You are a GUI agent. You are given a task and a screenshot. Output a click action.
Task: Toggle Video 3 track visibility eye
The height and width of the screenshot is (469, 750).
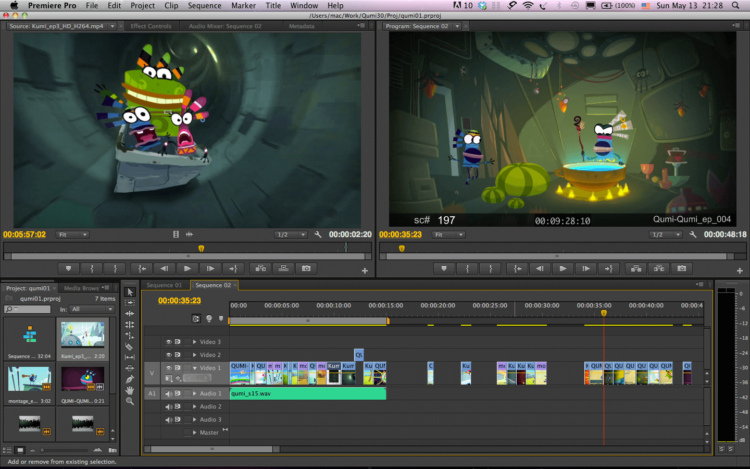169,342
